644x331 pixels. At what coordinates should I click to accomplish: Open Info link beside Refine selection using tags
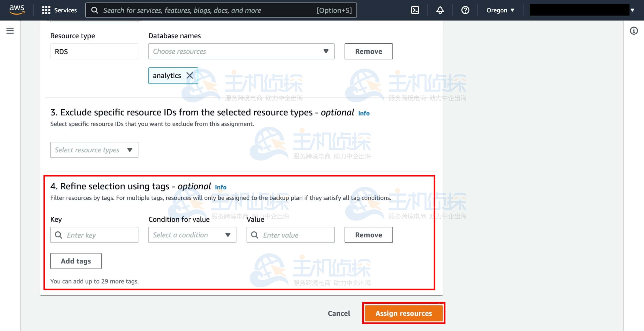[x=220, y=187]
